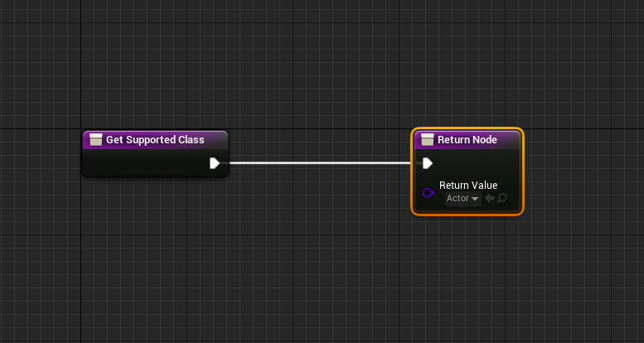Click the Return Node execution input pin
This screenshot has height=343, width=644.
point(428,163)
